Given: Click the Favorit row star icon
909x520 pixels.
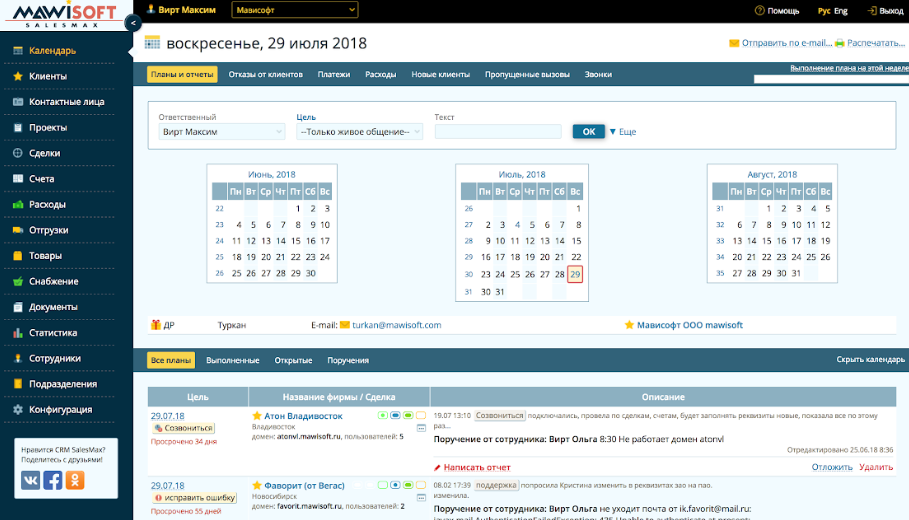Looking at the screenshot, I should click(257, 485).
